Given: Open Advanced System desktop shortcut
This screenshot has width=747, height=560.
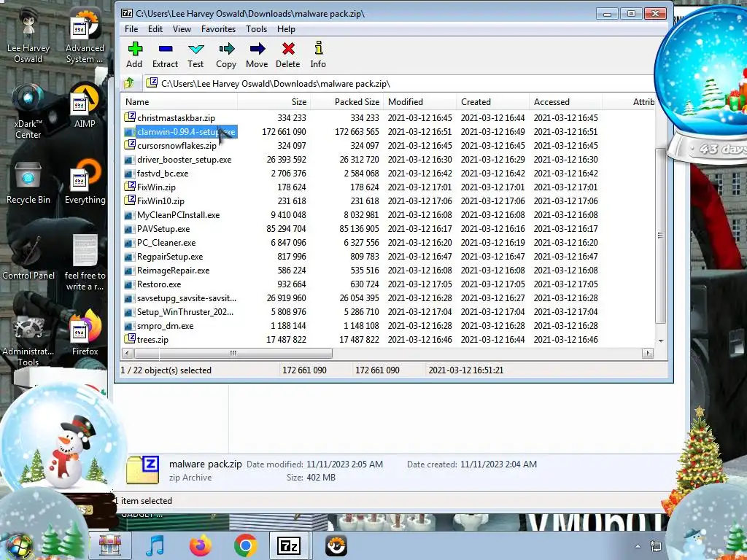Looking at the screenshot, I should pyautogui.click(x=85, y=36).
